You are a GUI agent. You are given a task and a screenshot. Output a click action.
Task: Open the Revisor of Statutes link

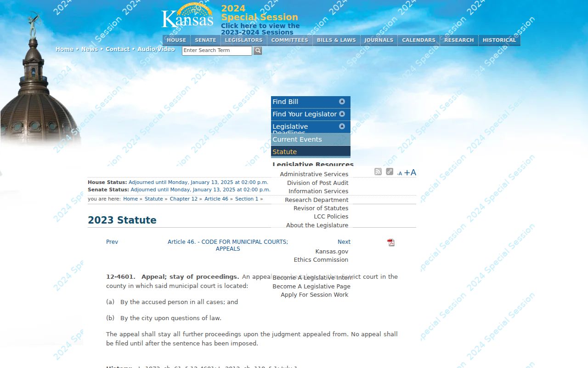pos(321,208)
